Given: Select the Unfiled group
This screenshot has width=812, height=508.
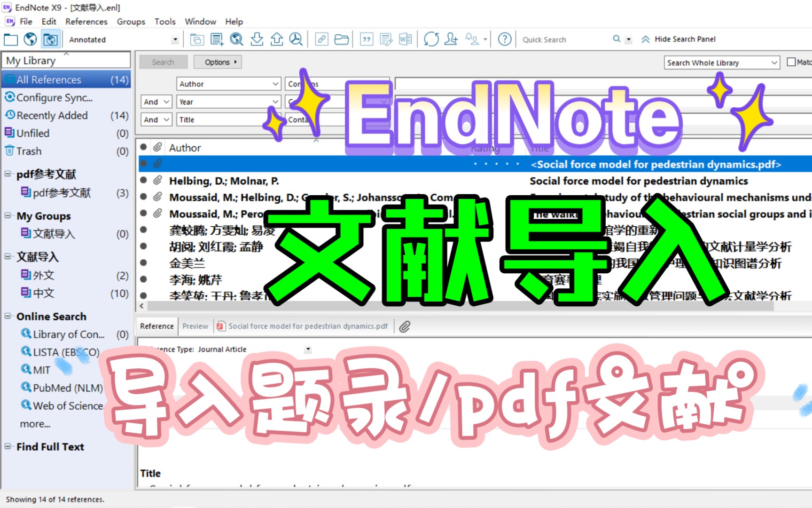Looking at the screenshot, I should (66, 133).
